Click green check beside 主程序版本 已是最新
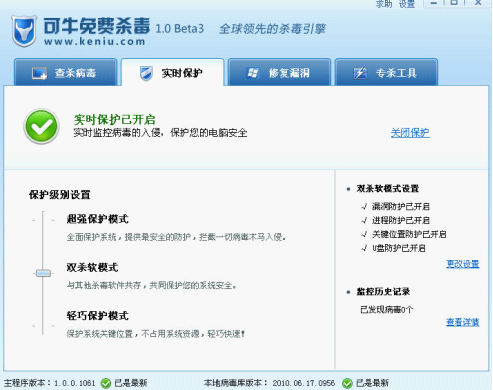 click(106, 383)
